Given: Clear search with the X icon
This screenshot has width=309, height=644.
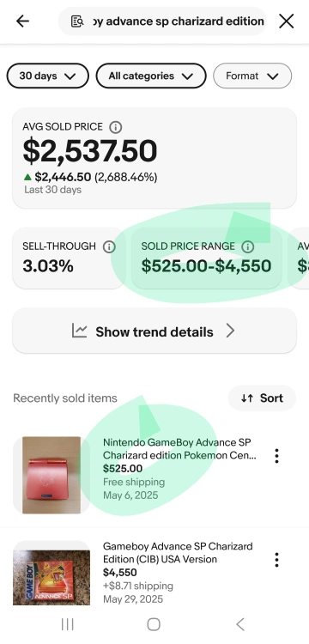Looking at the screenshot, I should point(286,21).
